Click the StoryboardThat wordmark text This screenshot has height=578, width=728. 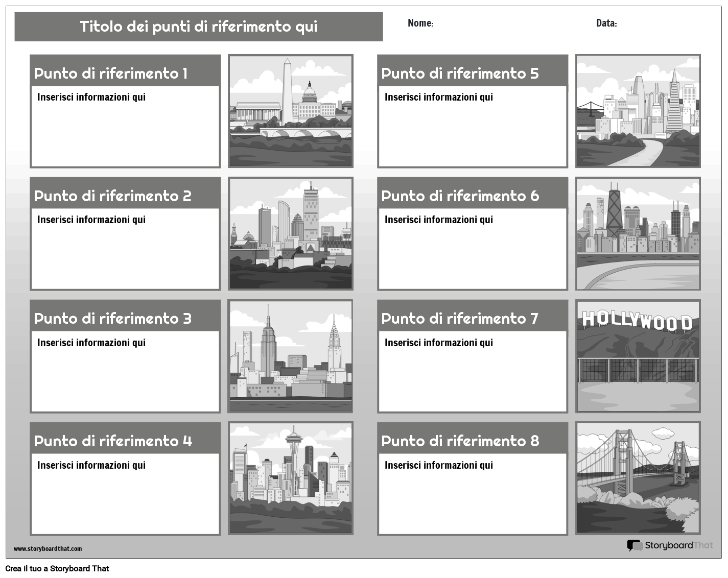tap(679, 545)
